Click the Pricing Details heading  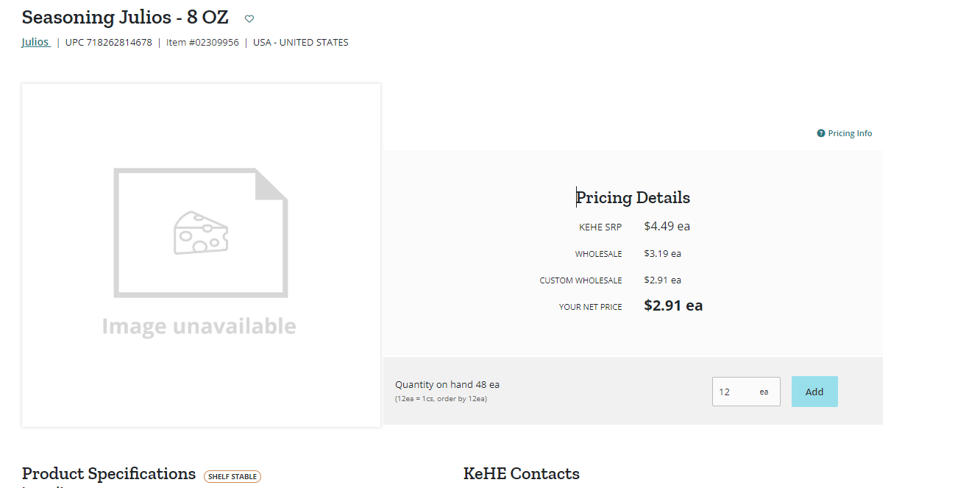(x=633, y=197)
